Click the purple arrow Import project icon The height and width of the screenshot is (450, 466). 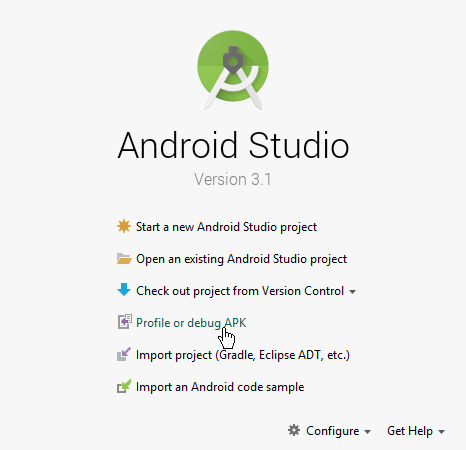coord(124,354)
